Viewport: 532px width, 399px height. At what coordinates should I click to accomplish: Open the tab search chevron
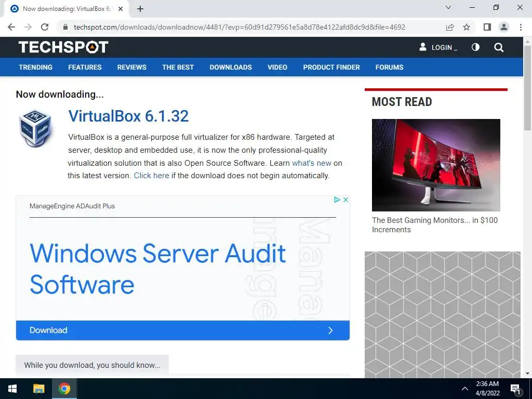(x=448, y=7)
